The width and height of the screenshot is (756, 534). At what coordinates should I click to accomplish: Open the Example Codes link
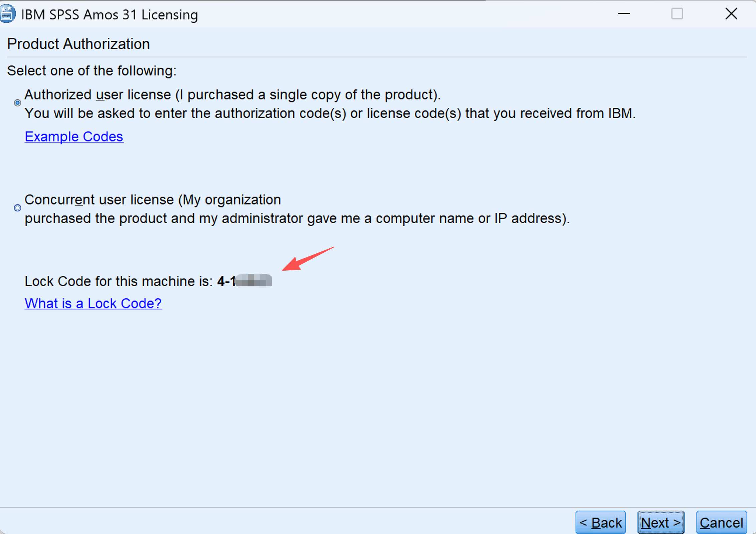click(74, 137)
